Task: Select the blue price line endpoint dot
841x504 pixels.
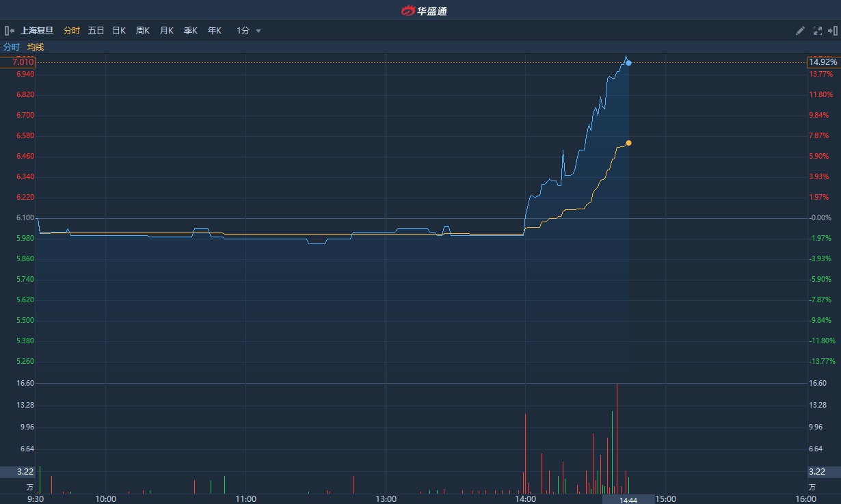Action: point(628,63)
